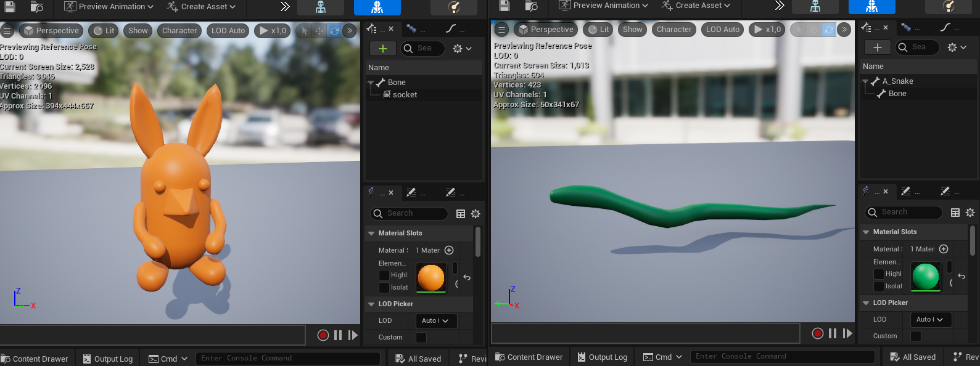The height and width of the screenshot is (366, 980).
Task: Collapse the A_Snake tree node
Action: tap(865, 81)
